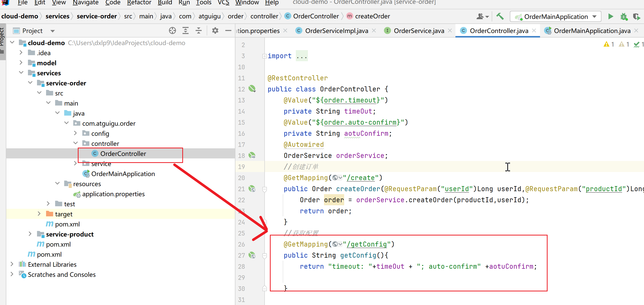Screen dimensions: 644x305
Task: Toggle code fold at getConfig method
Action: [x=264, y=255]
